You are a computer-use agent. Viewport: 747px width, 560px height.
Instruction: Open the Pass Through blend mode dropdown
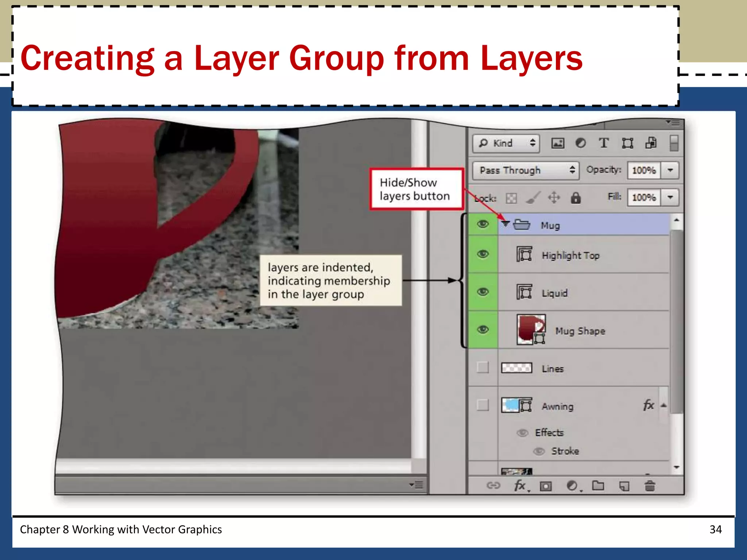[526, 170]
